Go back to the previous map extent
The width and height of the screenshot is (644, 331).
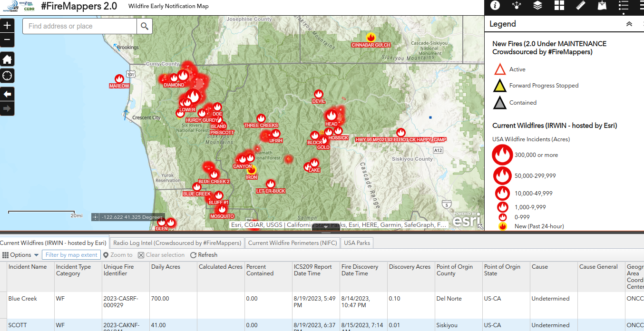point(7,94)
